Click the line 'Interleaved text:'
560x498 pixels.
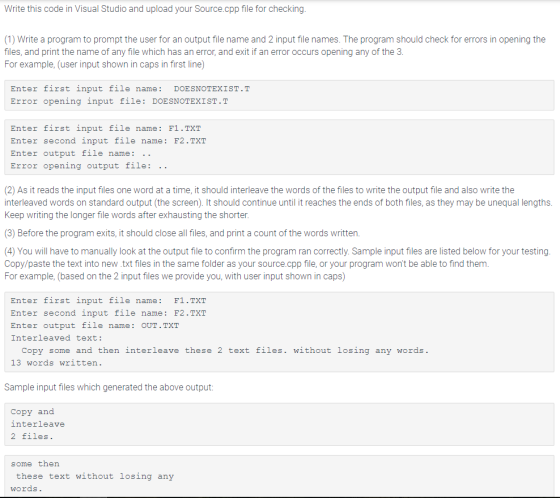pos(56,338)
